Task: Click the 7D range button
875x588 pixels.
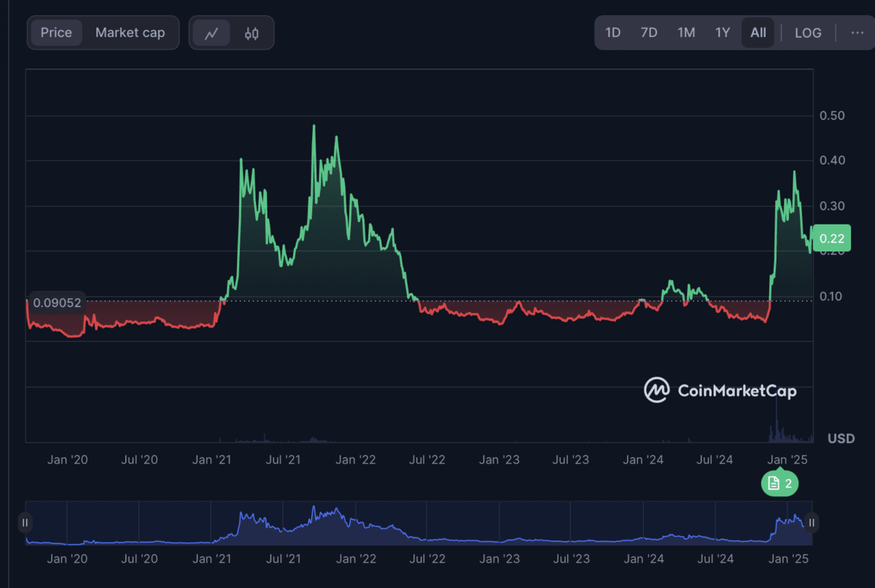Action: point(649,32)
